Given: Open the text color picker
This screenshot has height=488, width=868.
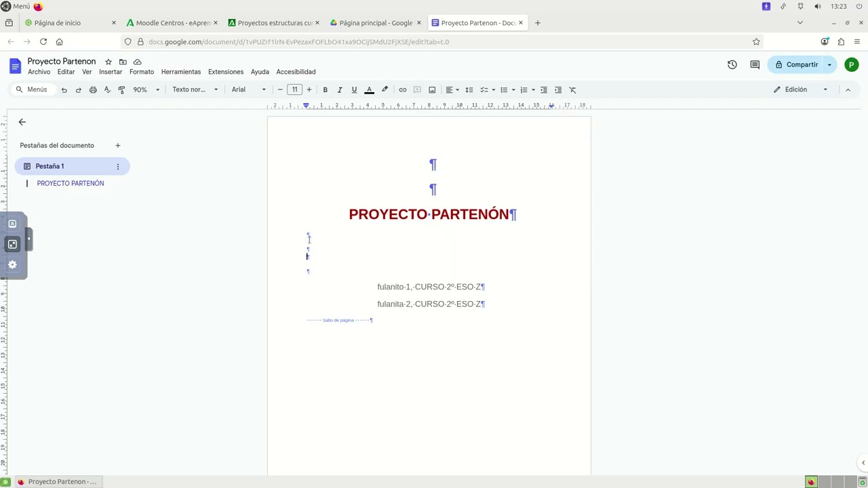Looking at the screenshot, I should click(x=369, y=89).
